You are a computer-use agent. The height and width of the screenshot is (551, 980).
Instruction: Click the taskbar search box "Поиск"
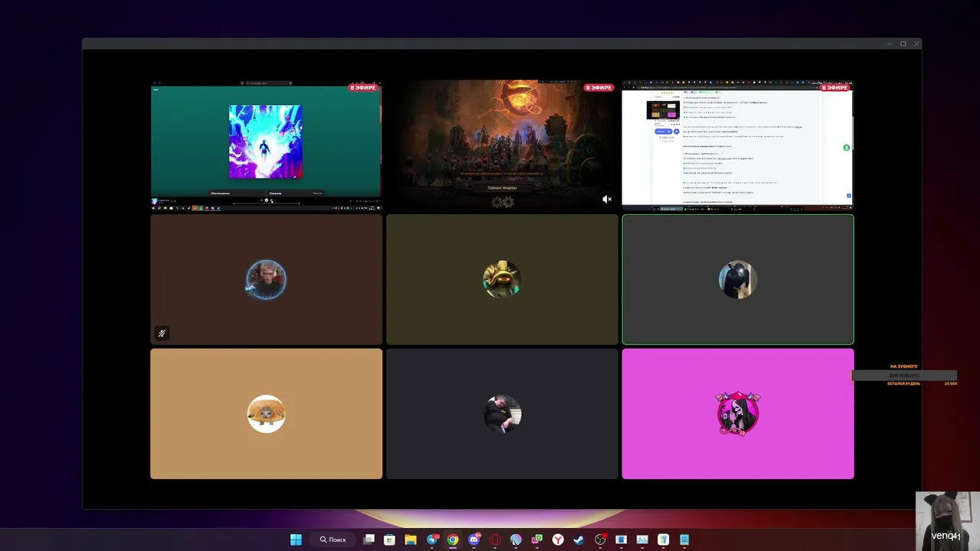tap(334, 540)
